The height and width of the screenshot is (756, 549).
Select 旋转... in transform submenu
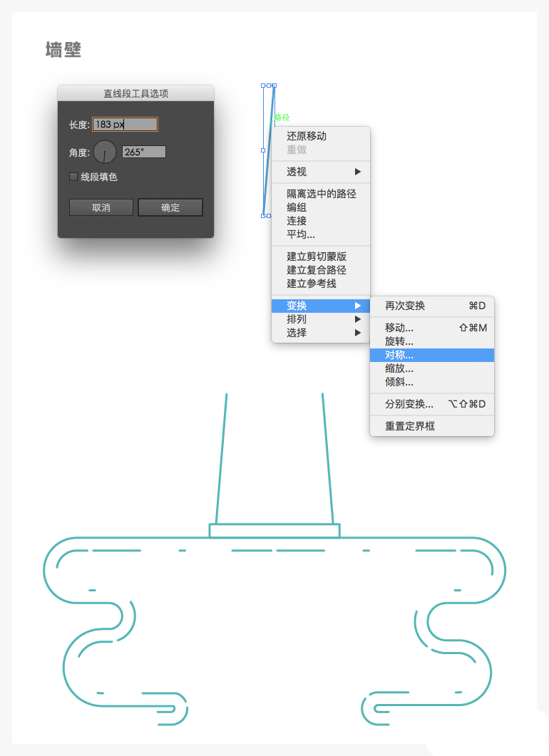(432, 341)
